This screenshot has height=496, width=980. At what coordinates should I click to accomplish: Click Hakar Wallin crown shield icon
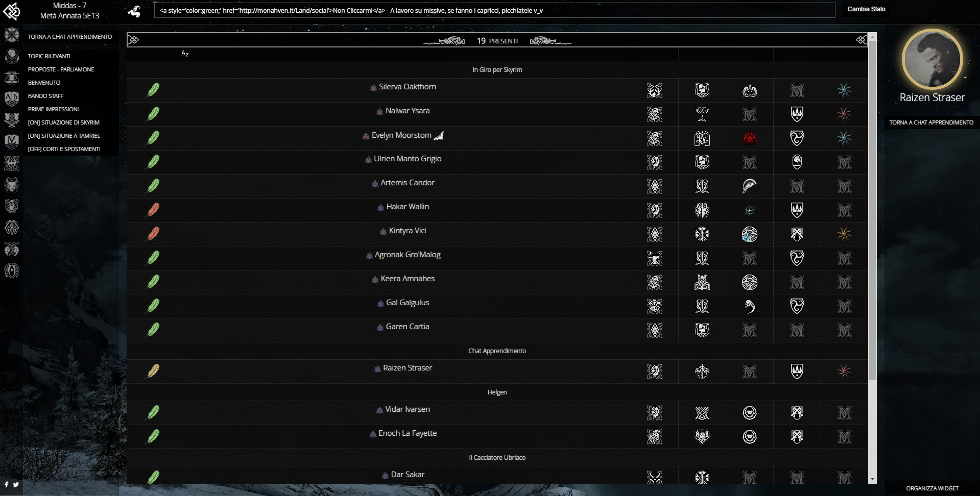point(797,210)
